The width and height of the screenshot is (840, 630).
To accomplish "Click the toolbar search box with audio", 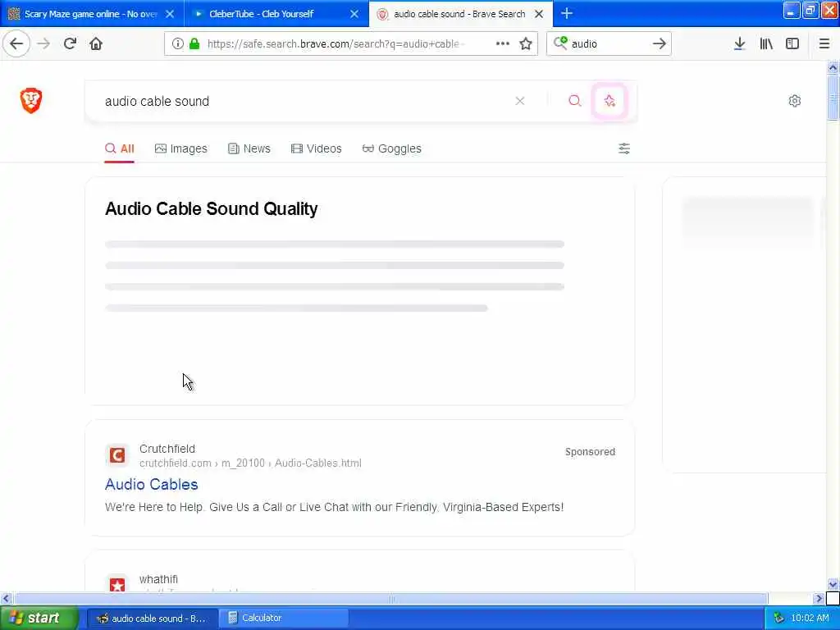I will pyautogui.click(x=609, y=43).
